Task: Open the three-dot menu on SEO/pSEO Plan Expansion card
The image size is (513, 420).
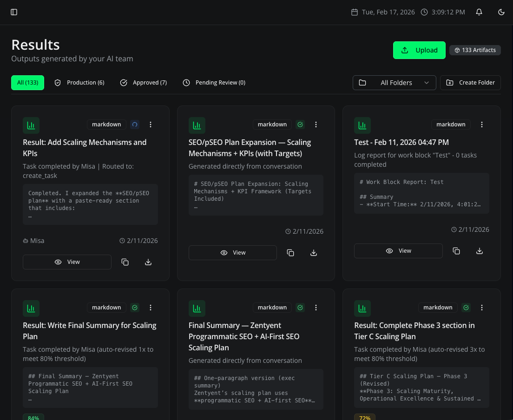Action: [x=316, y=125]
